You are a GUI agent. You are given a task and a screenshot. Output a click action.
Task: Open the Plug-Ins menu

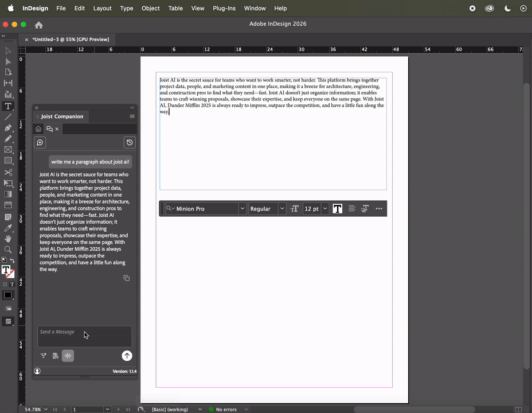[224, 8]
